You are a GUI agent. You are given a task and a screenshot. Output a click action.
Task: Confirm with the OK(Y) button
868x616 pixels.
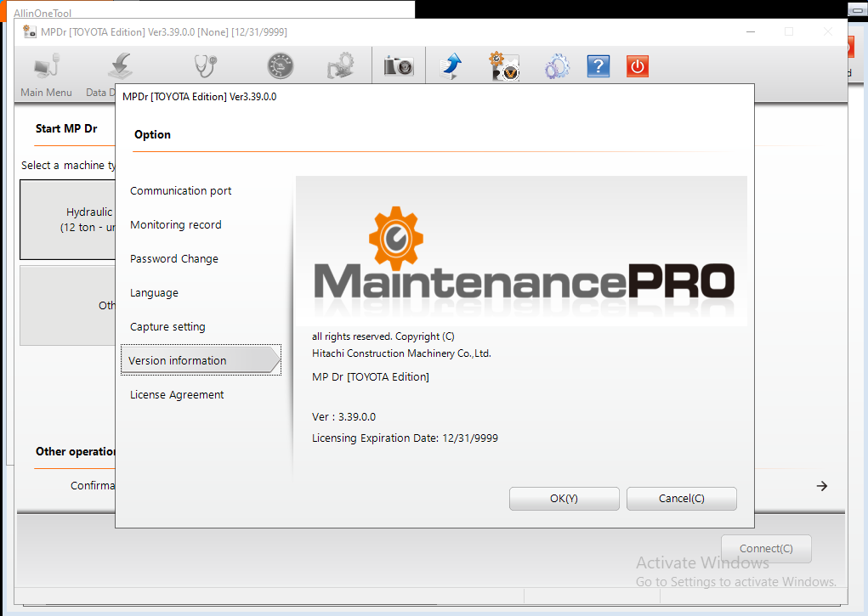tap(564, 499)
